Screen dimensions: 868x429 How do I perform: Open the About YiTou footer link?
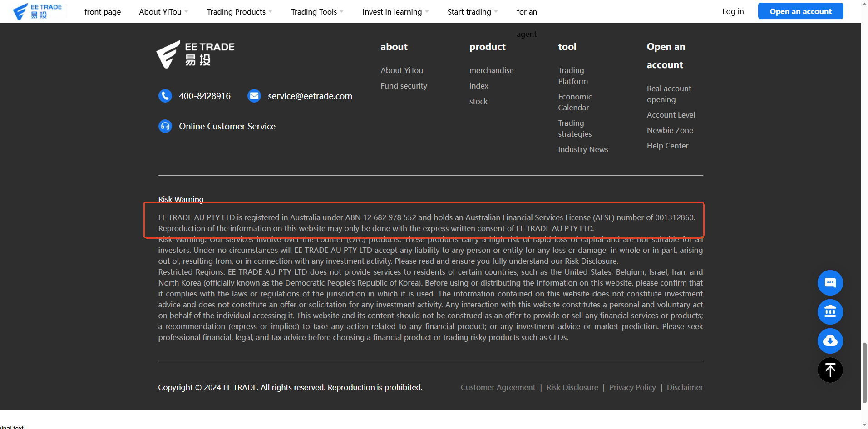402,70
